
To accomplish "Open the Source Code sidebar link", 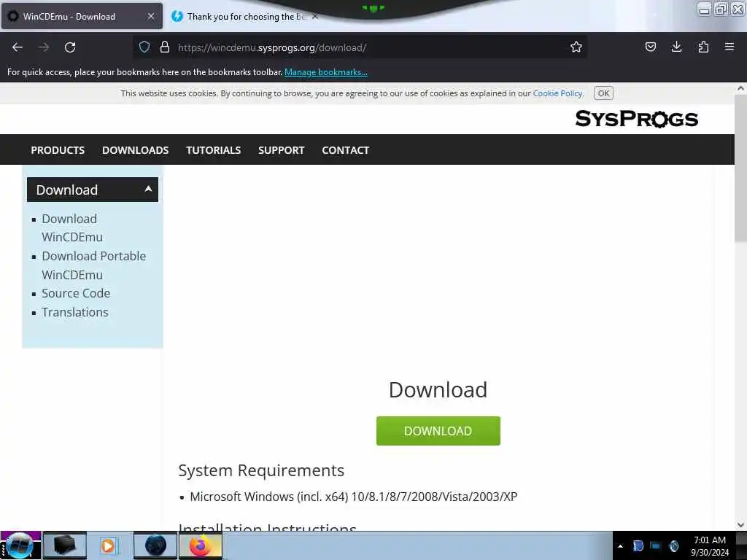I will (76, 293).
